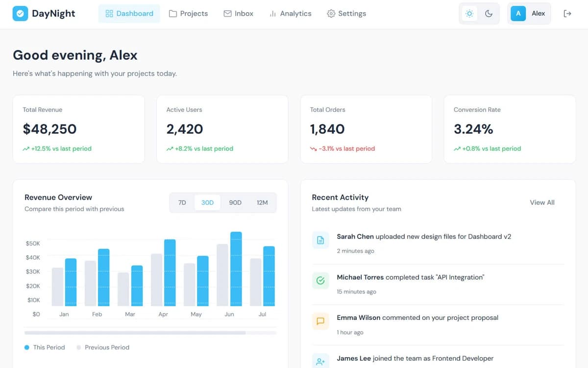The width and height of the screenshot is (588, 368).
Task: Open Inbox via the envelope icon
Action: [227, 13]
